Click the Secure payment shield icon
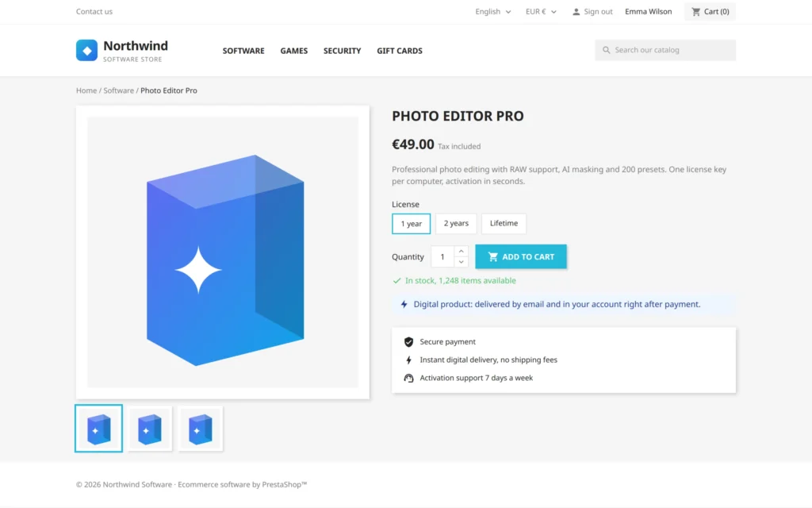 tap(408, 342)
